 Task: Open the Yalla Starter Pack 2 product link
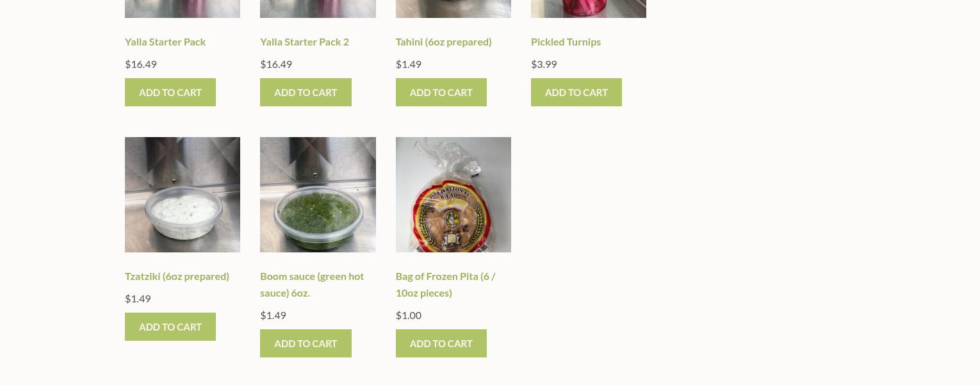[304, 42]
